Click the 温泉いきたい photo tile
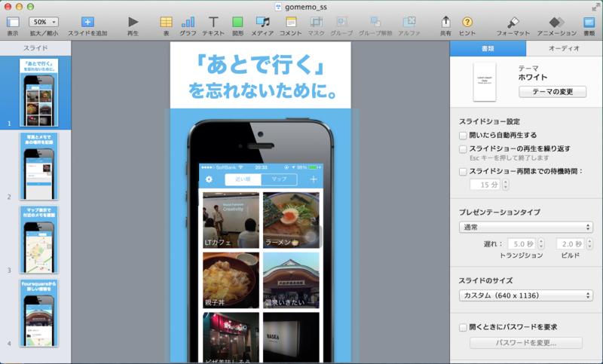Viewport: 603px width, 364px height. [291, 280]
